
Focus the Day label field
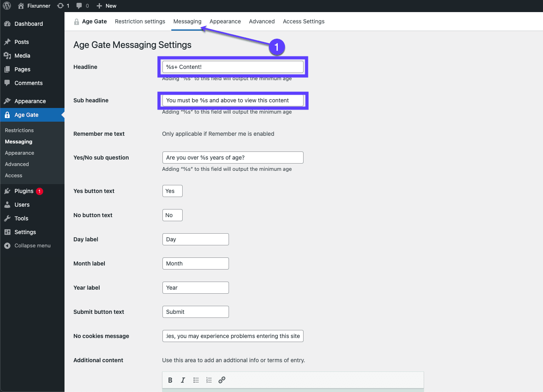pyautogui.click(x=196, y=239)
